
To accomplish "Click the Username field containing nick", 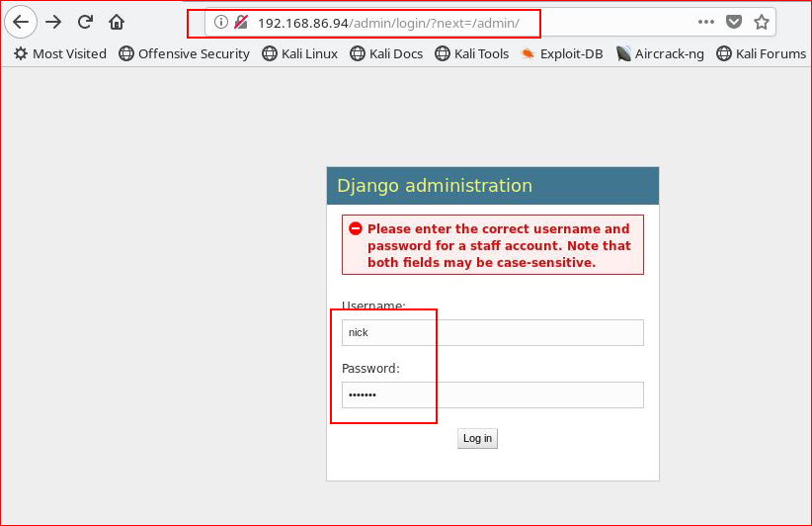I will click(493, 332).
